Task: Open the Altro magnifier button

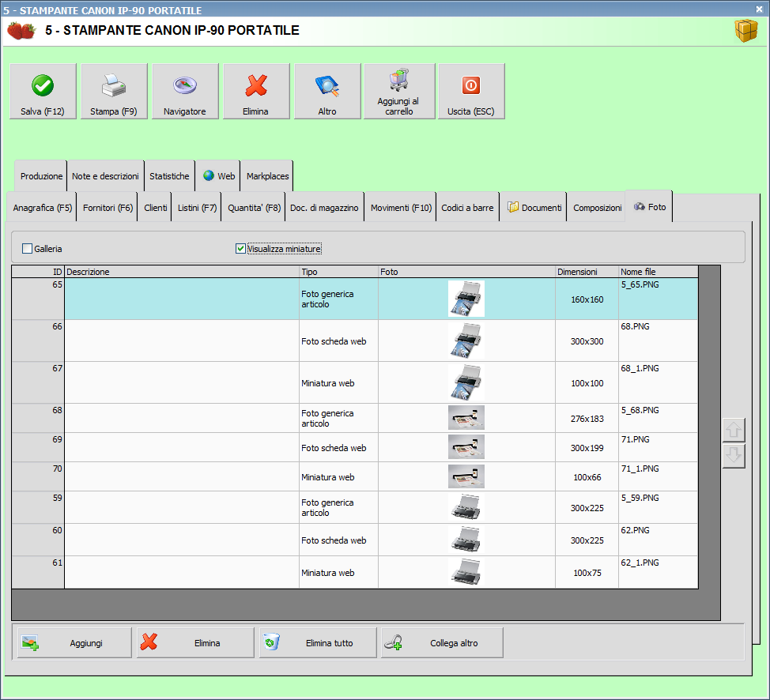Action: coord(327,92)
